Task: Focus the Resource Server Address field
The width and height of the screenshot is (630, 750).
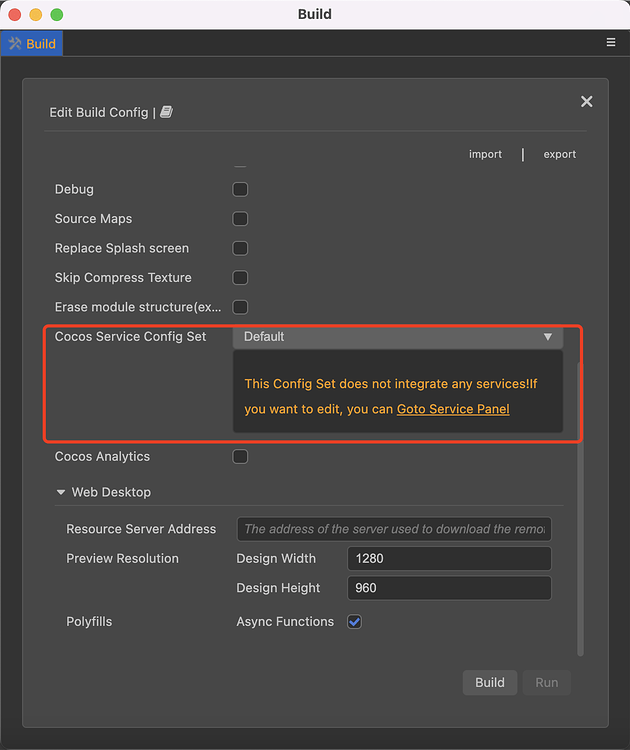Action: (x=394, y=529)
